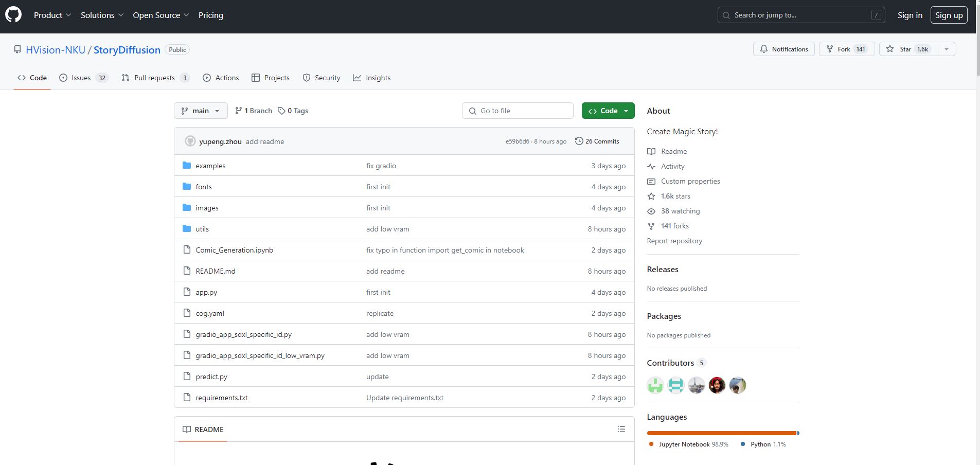The image size is (980, 465).
Task: Open the Pull requests tab
Action: (x=155, y=78)
